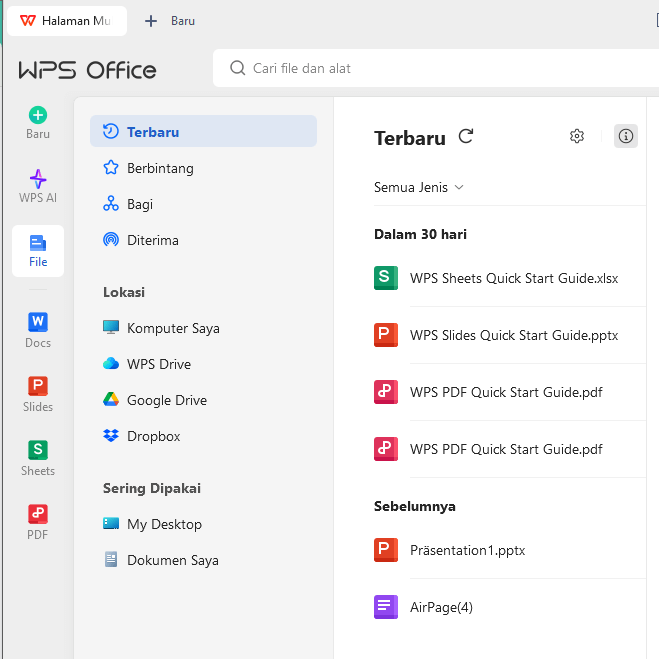Click the Cari file dan alat search field

tap(436, 68)
